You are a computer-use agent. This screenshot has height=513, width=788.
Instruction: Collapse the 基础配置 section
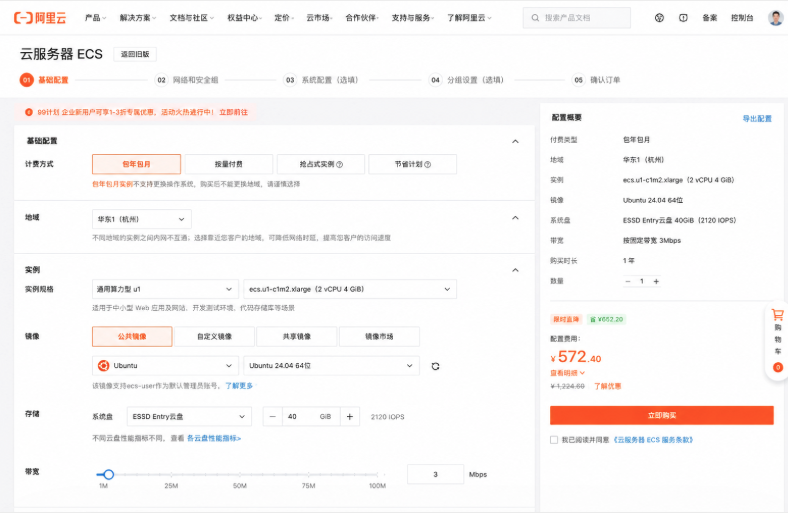515,141
